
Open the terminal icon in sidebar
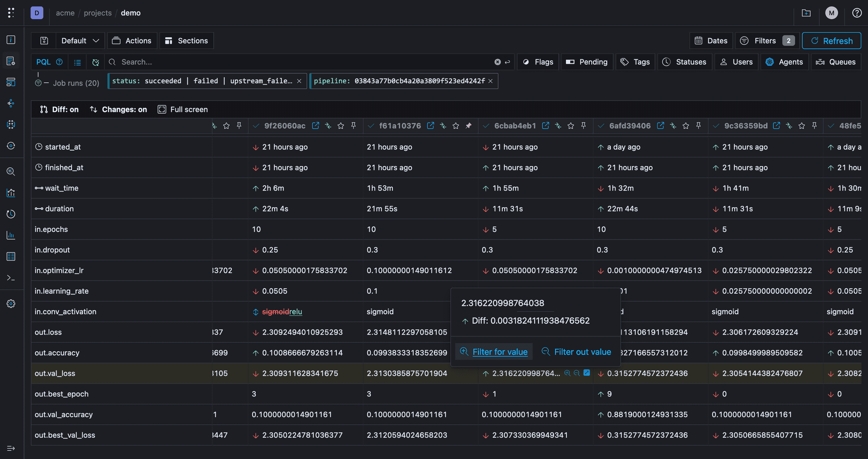point(11,278)
